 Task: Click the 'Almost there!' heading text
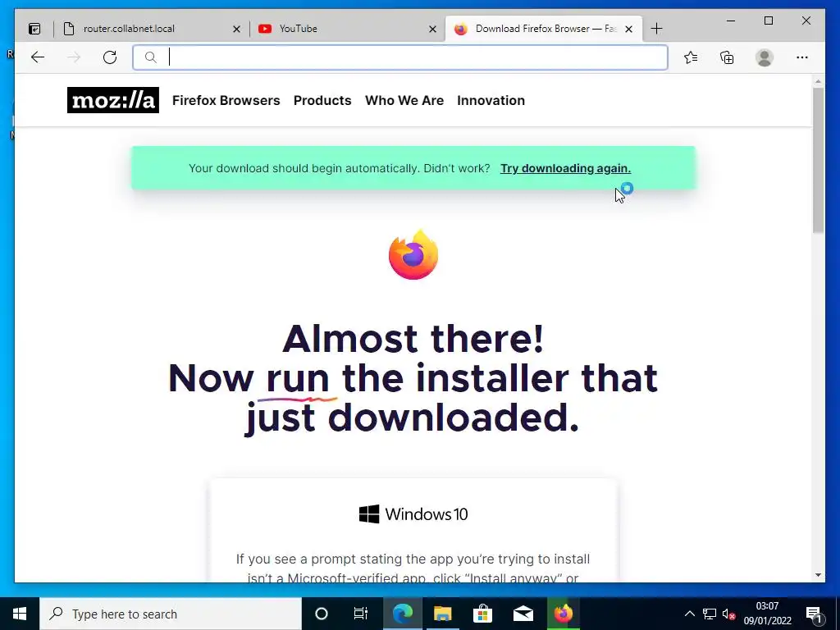[413, 339]
